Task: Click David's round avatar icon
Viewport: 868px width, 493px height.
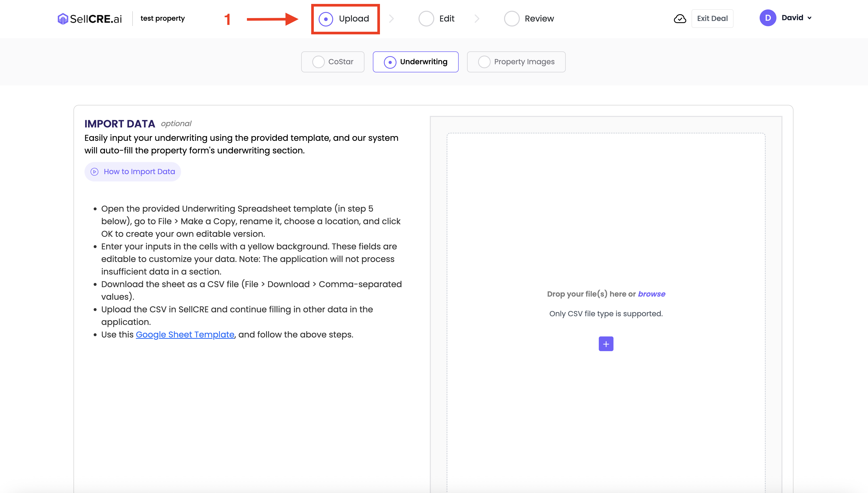Action: click(768, 18)
